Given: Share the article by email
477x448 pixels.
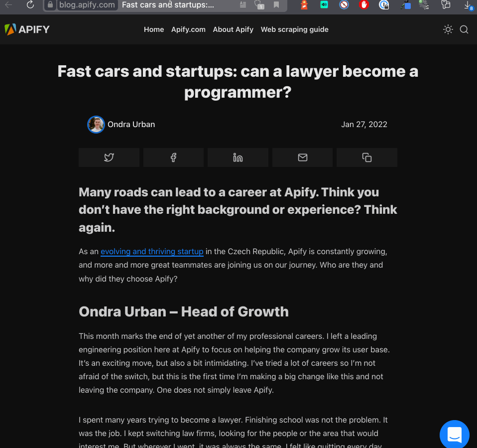Looking at the screenshot, I should (x=302, y=157).
